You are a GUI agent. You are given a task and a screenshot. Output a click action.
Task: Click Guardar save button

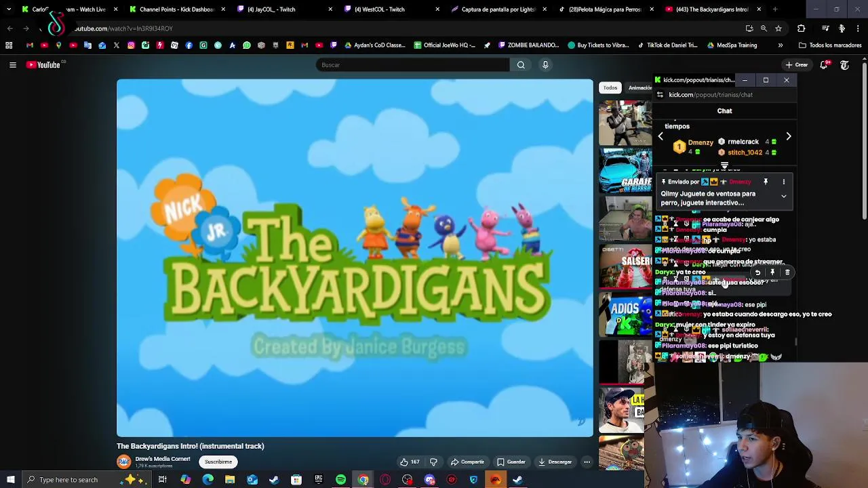[x=511, y=462]
